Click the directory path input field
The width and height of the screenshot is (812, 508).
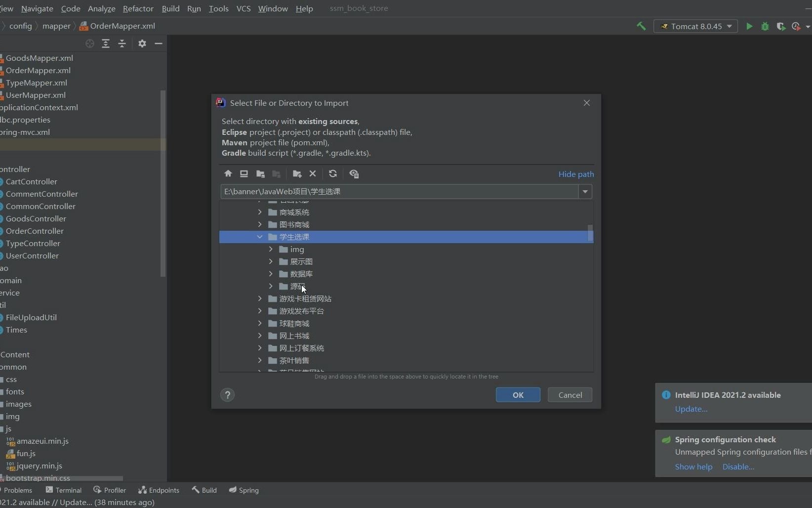pyautogui.click(x=400, y=191)
